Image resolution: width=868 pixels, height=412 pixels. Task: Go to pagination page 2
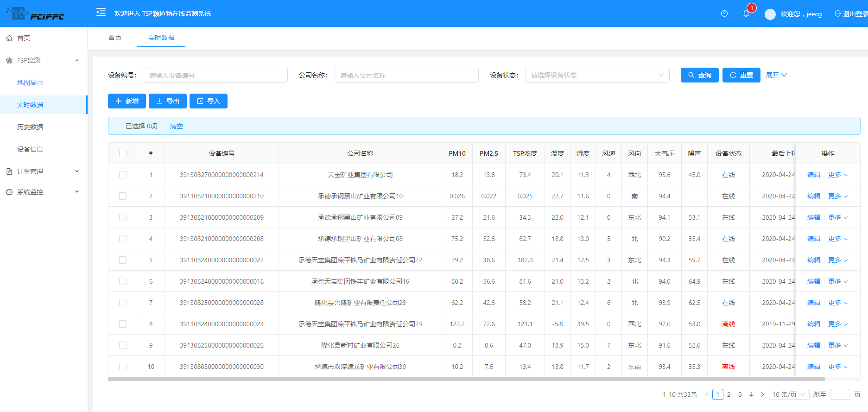point(729,394)
